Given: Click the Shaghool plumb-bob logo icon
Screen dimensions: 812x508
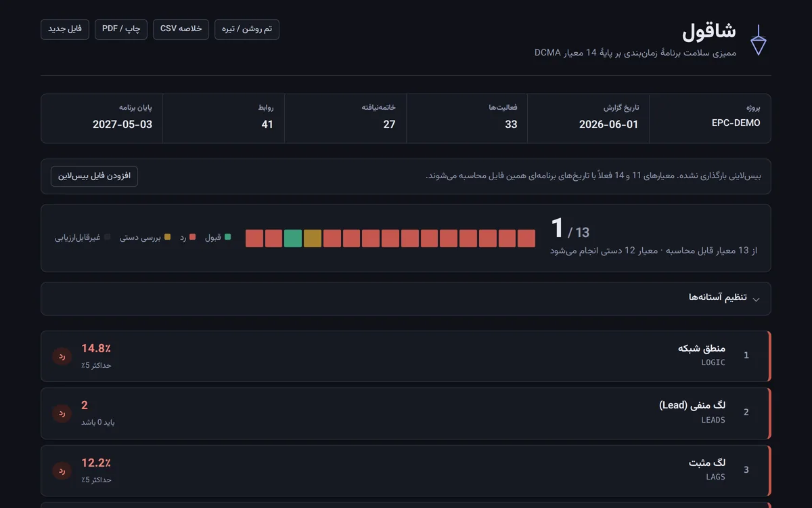Looking at the screenshot, I should point(759,40).
